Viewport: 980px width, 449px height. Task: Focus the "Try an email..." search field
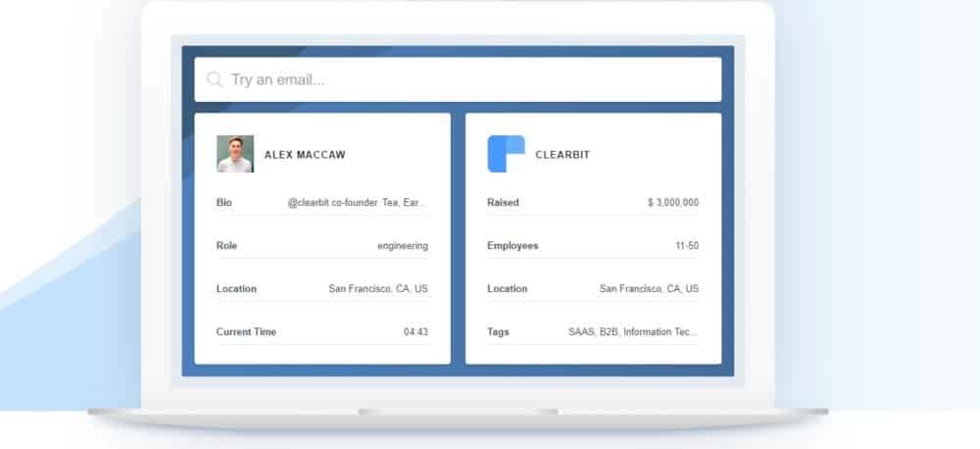click(470, 79)
